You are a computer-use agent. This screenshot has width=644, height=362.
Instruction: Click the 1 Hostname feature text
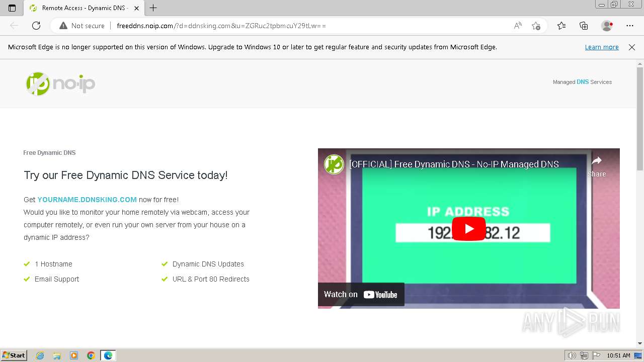[x=53, y=264]
